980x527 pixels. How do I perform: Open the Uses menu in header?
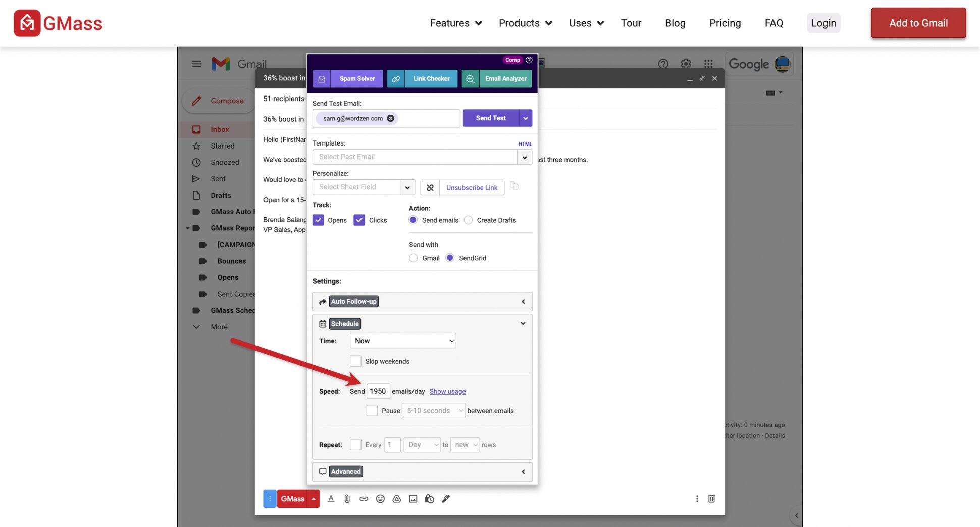[x=586, y=23]
